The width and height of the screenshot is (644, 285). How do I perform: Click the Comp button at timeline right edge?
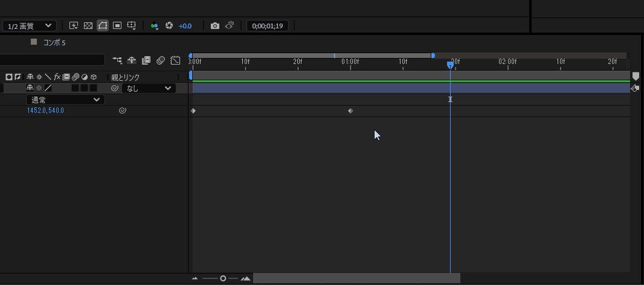[x=635, y=88]
